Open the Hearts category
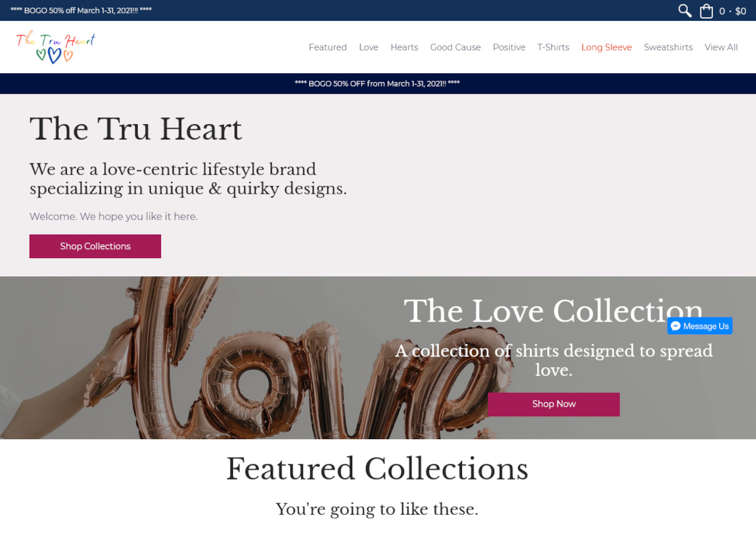The width and height of the screenshot is (756, 540). click(x=404, y=47)
